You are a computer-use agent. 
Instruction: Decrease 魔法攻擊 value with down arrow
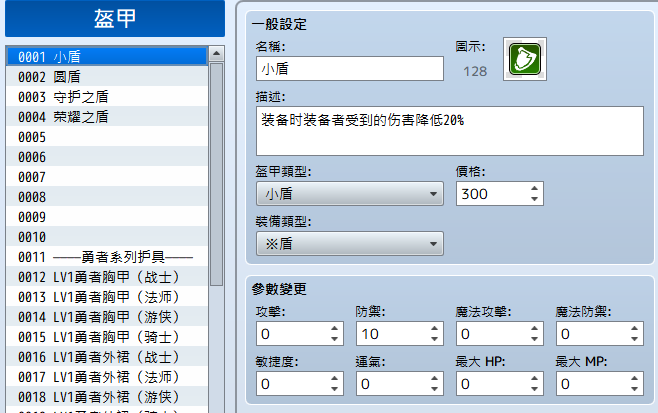click(534, 339)
